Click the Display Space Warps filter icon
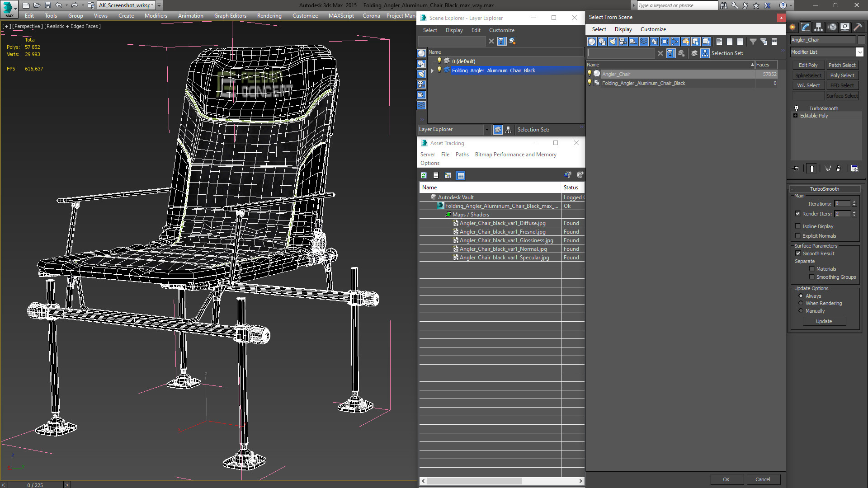The image size is (868, 488). pos(644,42)
